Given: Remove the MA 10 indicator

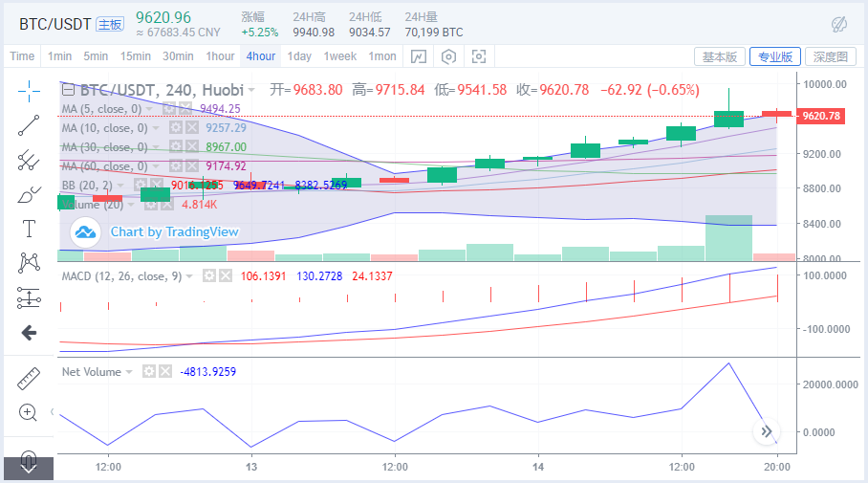Looking at the screenshot, I should pos(191,128).
